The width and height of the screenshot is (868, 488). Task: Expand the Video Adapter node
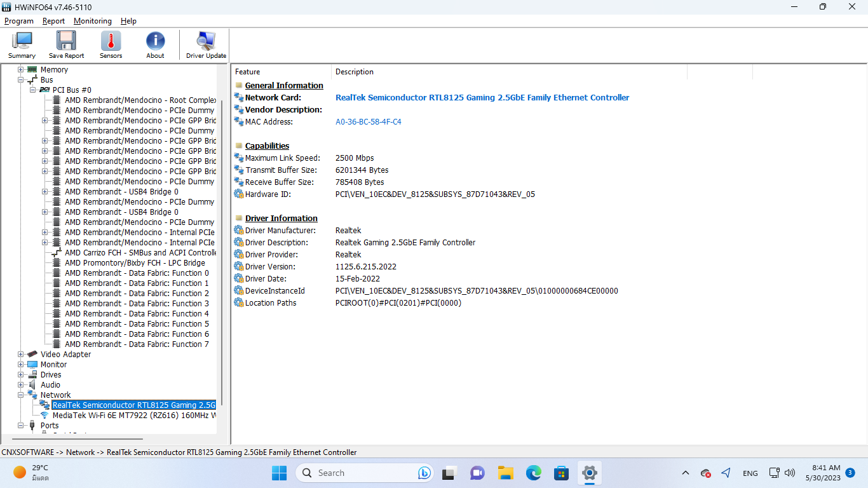coord(21,355)
